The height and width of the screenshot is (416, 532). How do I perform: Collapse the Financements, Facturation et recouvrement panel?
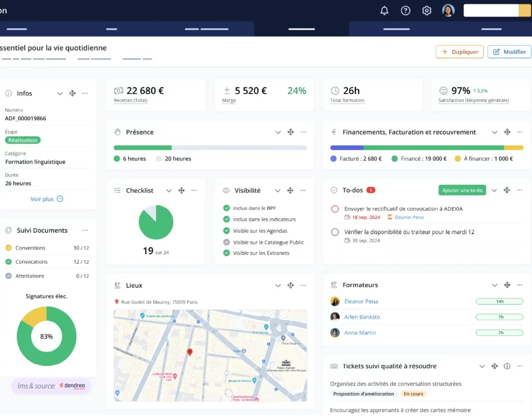pyautogui.click(x=495, y=132)
